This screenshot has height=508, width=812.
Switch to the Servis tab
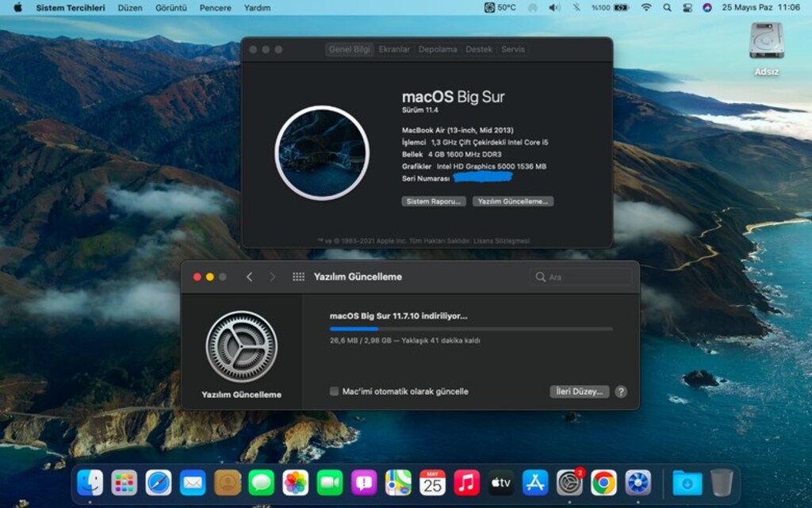coord(513,49)
